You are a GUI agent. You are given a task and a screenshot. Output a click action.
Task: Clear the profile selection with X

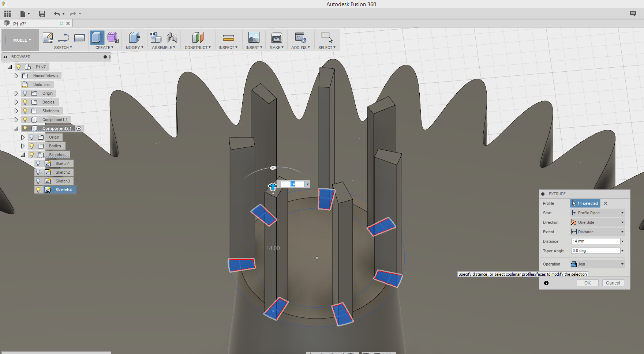coord(606,203)
